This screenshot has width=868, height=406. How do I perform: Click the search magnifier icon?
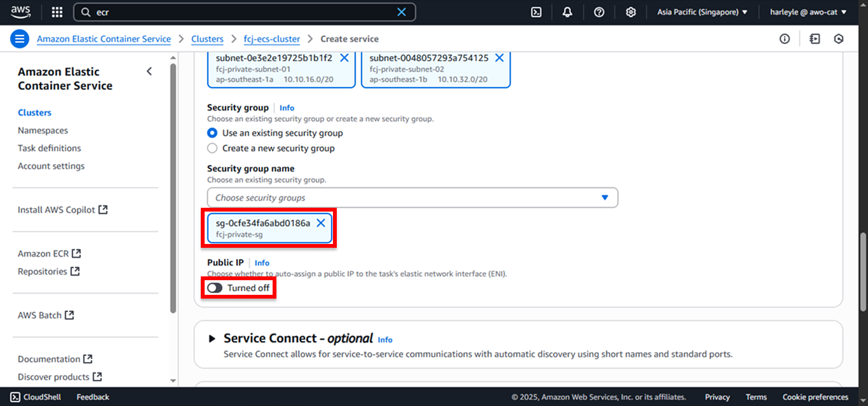(86, 12)
